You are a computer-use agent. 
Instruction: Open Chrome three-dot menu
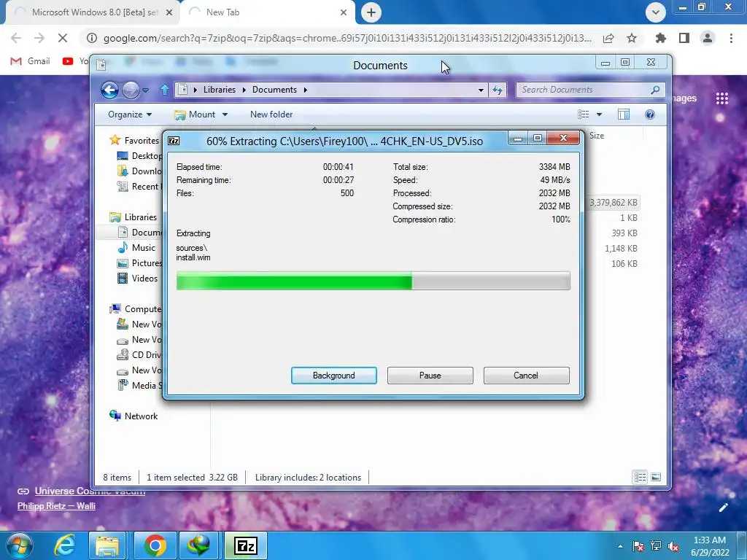(x=731, y=38)
